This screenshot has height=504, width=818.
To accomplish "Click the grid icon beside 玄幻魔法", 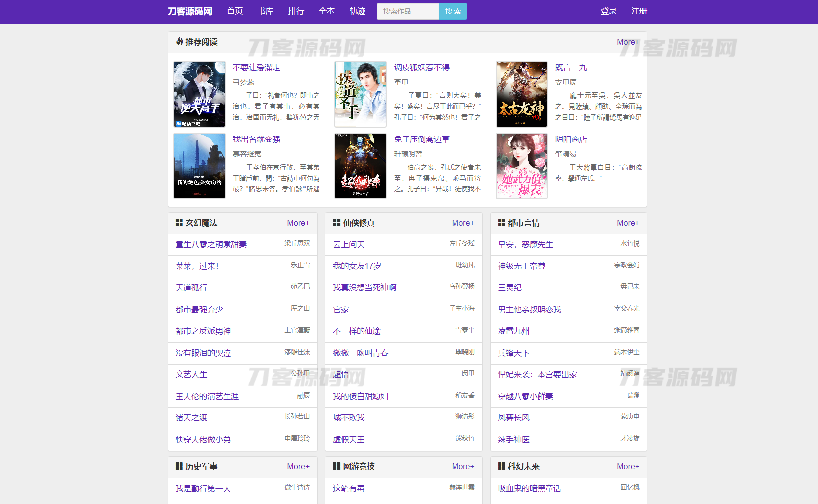I will tap(179, 223).
